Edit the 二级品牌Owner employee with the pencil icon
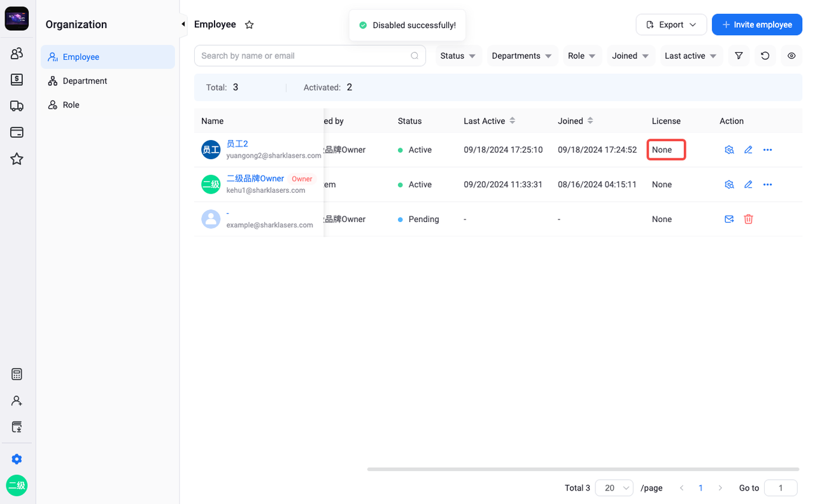Viewport: 815px width, 504px height. point(748,185)
